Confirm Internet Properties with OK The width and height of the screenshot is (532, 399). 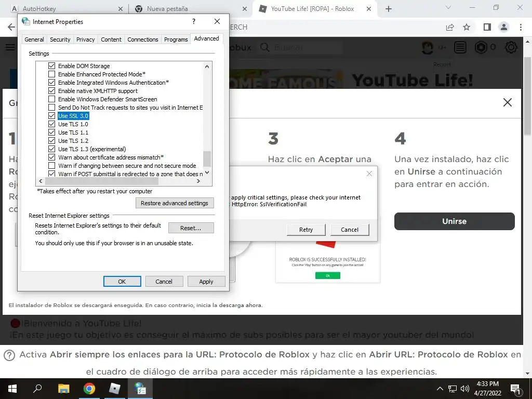[122, 281]
